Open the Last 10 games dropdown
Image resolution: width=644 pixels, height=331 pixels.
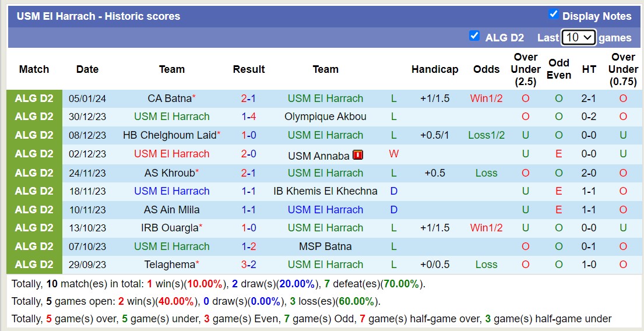click(578, 37)
